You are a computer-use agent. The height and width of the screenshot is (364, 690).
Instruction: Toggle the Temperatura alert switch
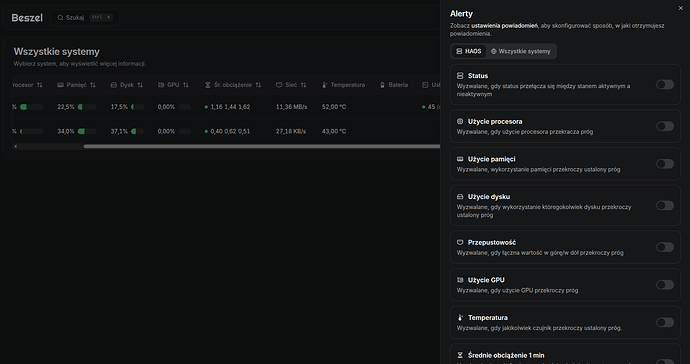(664, 322)
